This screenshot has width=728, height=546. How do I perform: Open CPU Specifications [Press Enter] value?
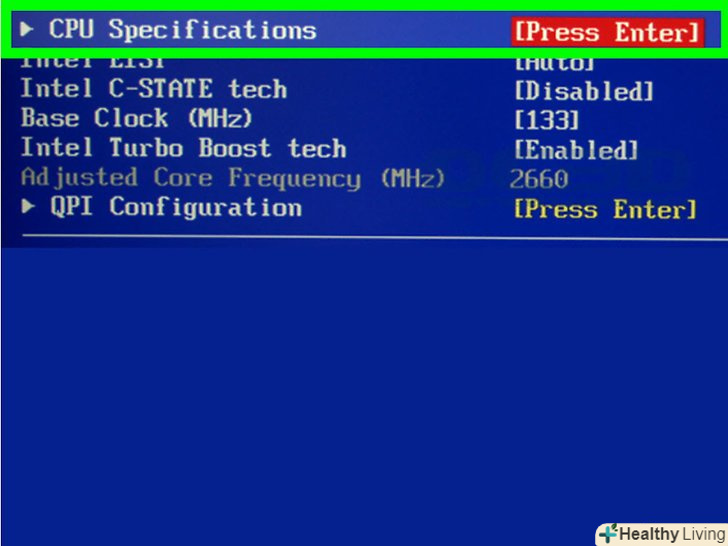pyautogui.click(x=607, y=32)
